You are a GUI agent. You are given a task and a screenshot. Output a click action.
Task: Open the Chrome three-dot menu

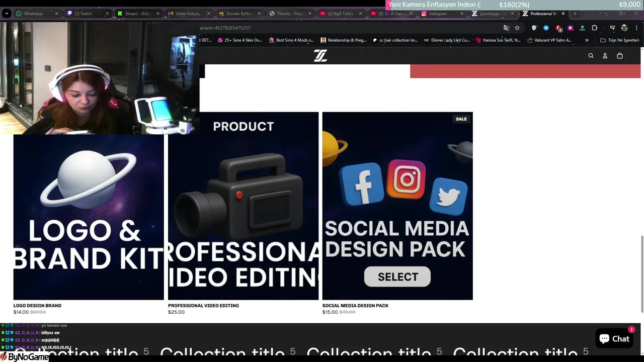[636, 28]
